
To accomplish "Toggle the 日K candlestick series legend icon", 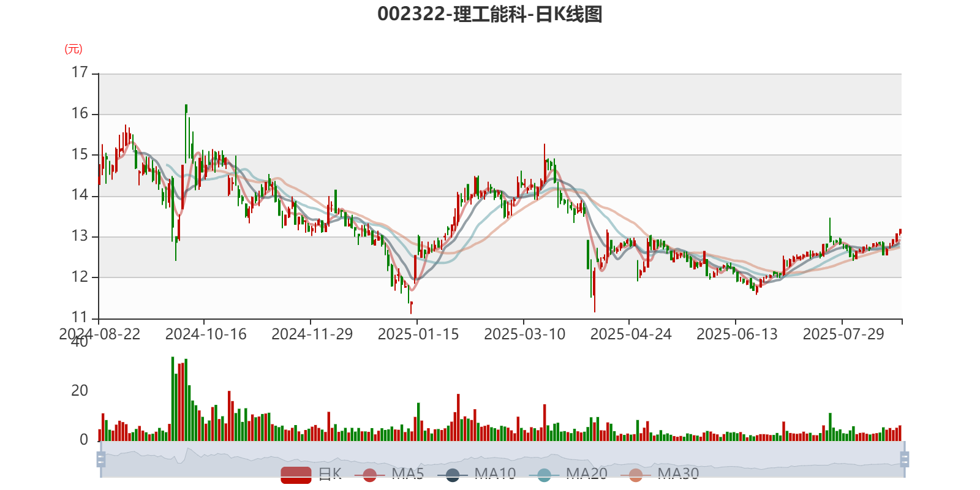I will click(296, 475).
